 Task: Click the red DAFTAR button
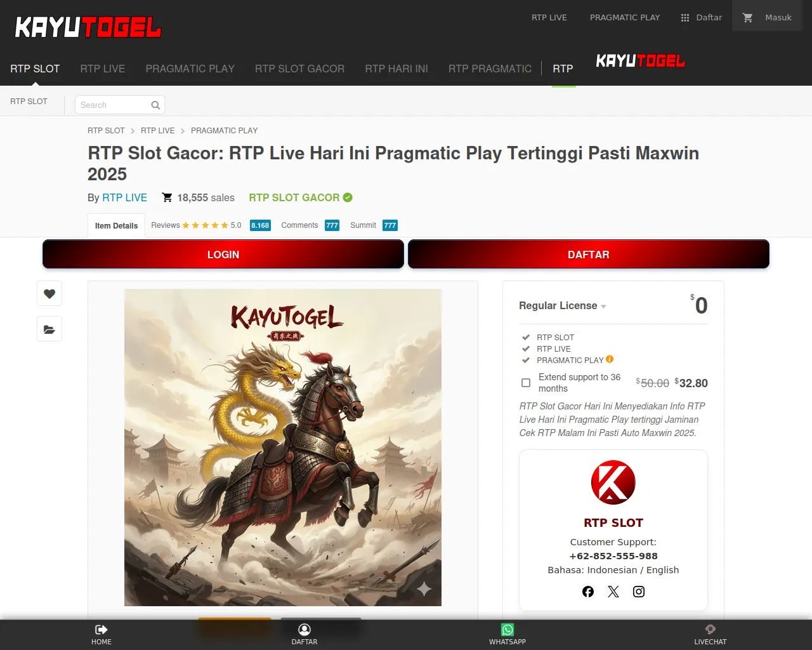tap(589, 255)
